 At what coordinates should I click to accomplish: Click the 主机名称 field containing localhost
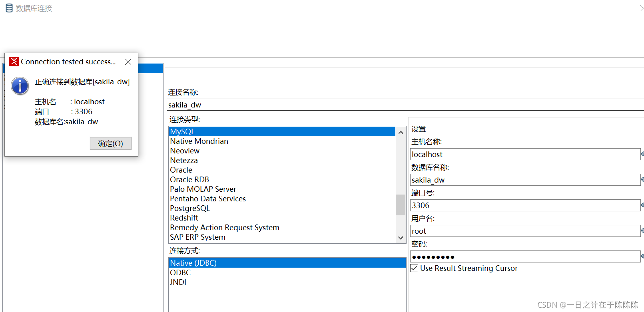(x=525, y=154)
